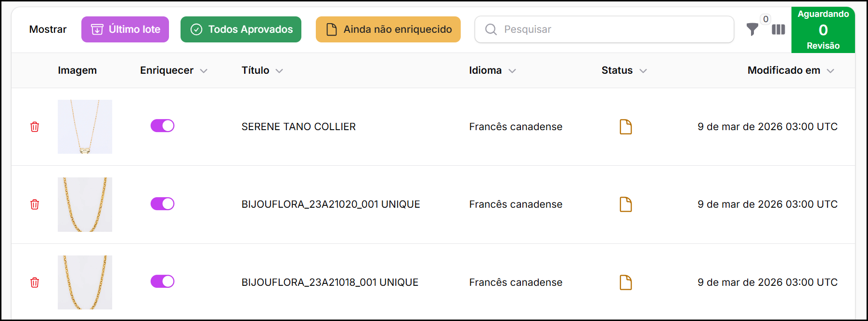Select the Todos Aprovados button

click(241, 29)
